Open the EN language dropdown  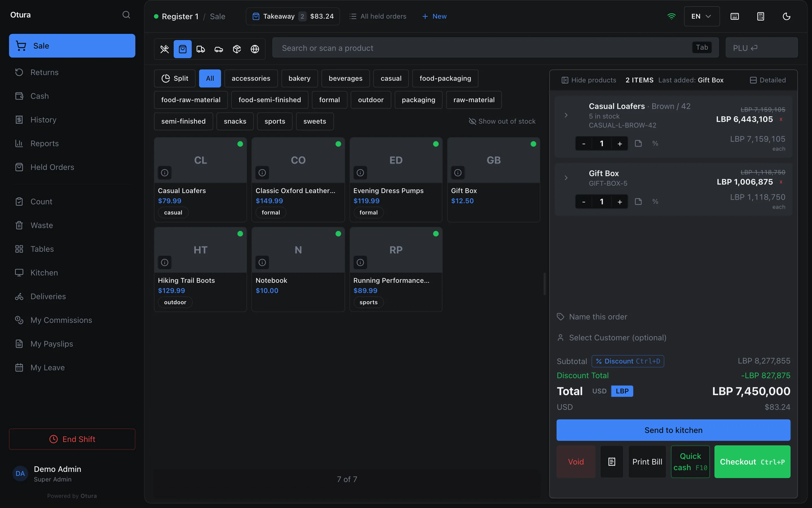tap(701, 16)
